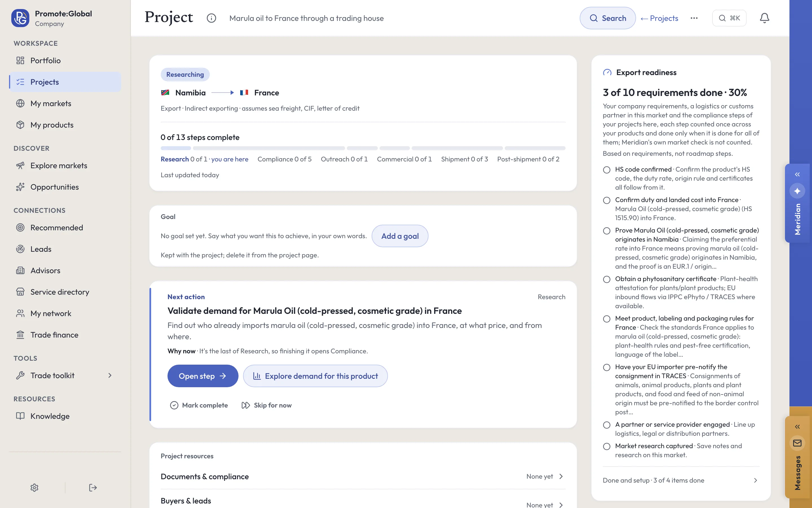Viewport: 812px width, 508px height.
Task: Click the Meridian sparkle assistant icon
Action: tap(797, 191)
